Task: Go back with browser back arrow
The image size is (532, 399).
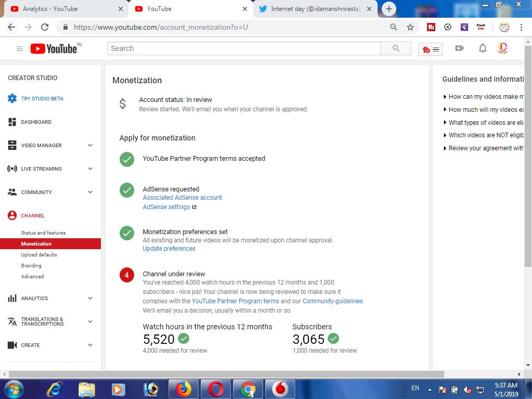Action: coord(11,27)
